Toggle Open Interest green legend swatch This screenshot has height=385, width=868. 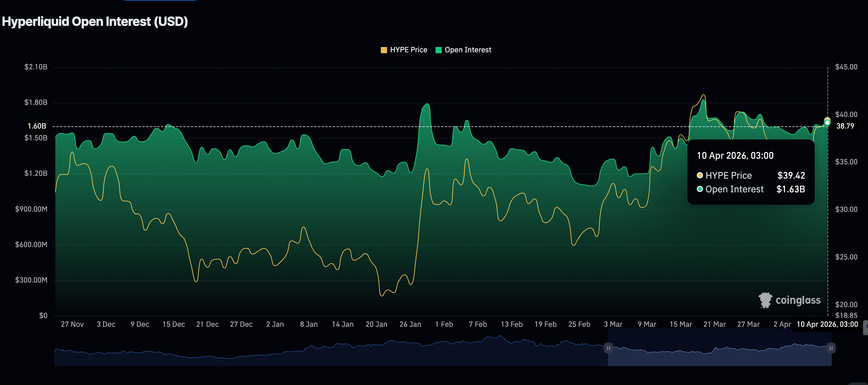tap(438, 50)
